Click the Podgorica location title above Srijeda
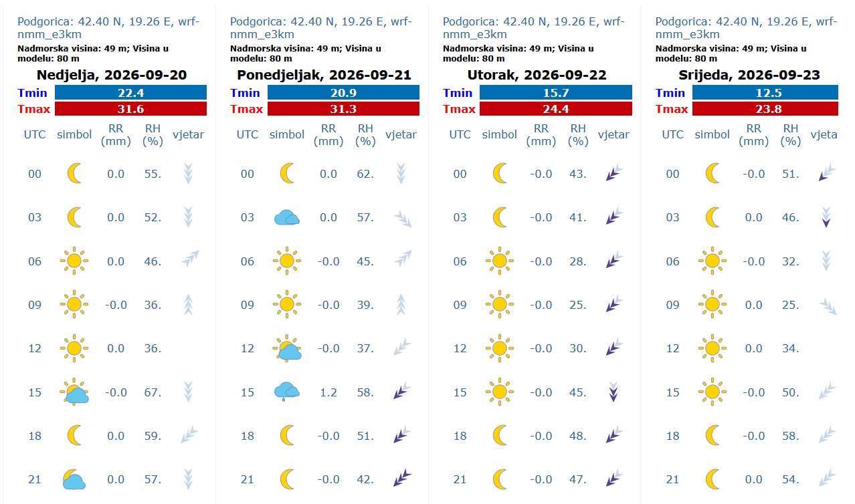Screen dimensions: 855x504 point(747,27)
